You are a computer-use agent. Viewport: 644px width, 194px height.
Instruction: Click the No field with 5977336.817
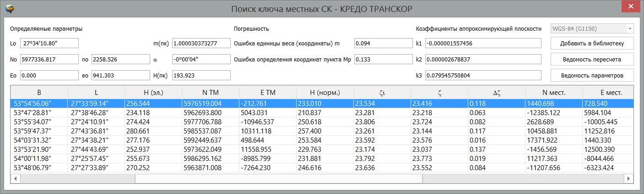49,59
